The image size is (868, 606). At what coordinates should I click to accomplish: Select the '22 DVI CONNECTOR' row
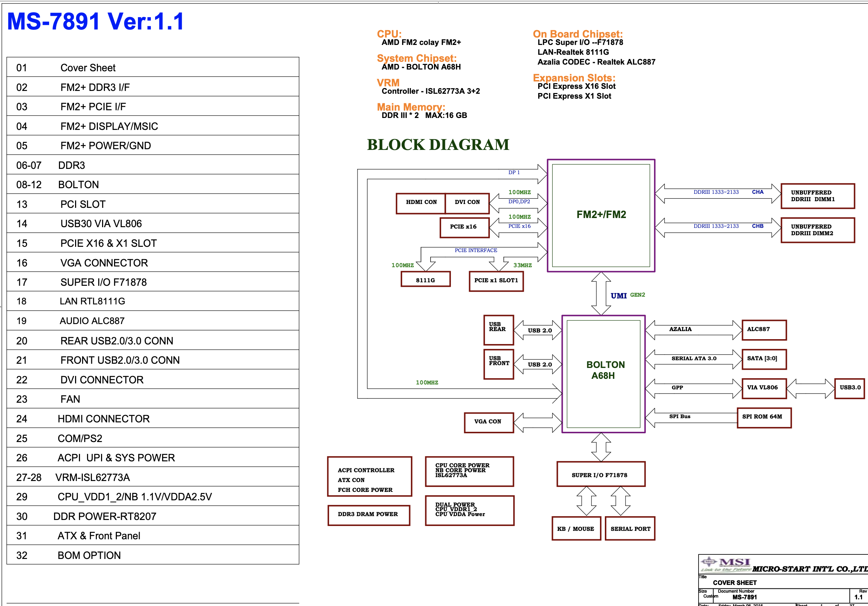pyautogui.click(x=153, y=380)
